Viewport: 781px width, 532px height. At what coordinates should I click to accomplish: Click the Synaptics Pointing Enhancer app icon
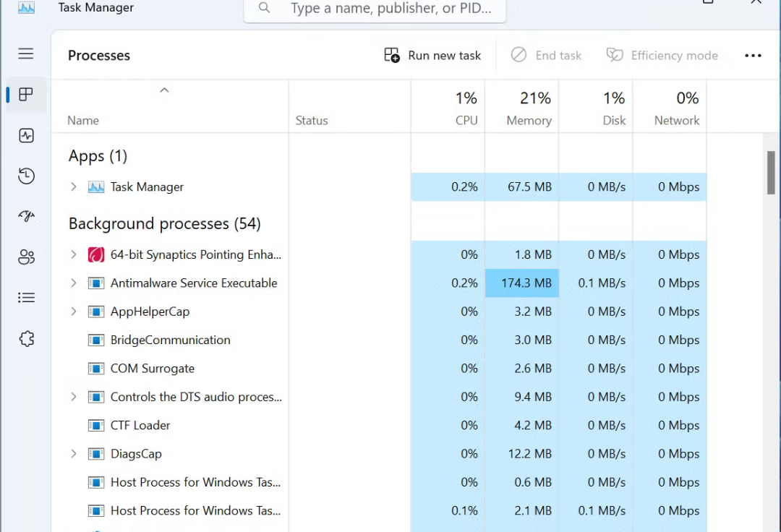click(95, 254)
